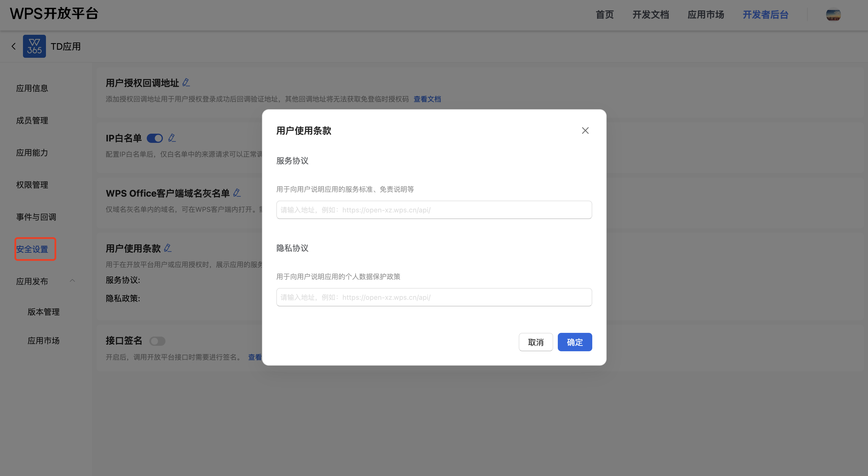
Task: Toggle the IP白名单 switch off
Action: point(155,138)
